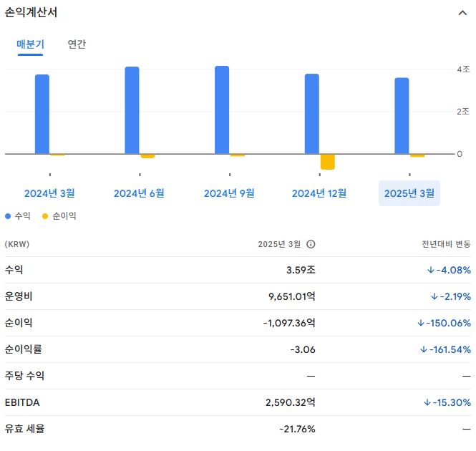476x451 pixels.
Task: Click the 수익 row label
Action: point(14,270)
